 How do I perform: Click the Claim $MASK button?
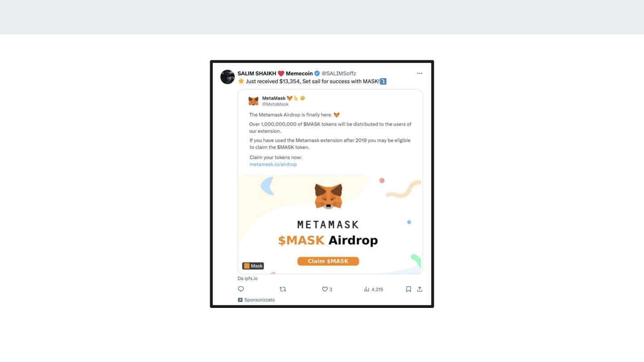point(328,261)
